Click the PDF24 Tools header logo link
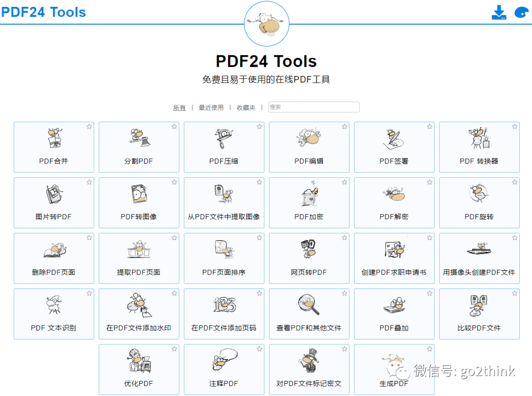 point(43,12)
